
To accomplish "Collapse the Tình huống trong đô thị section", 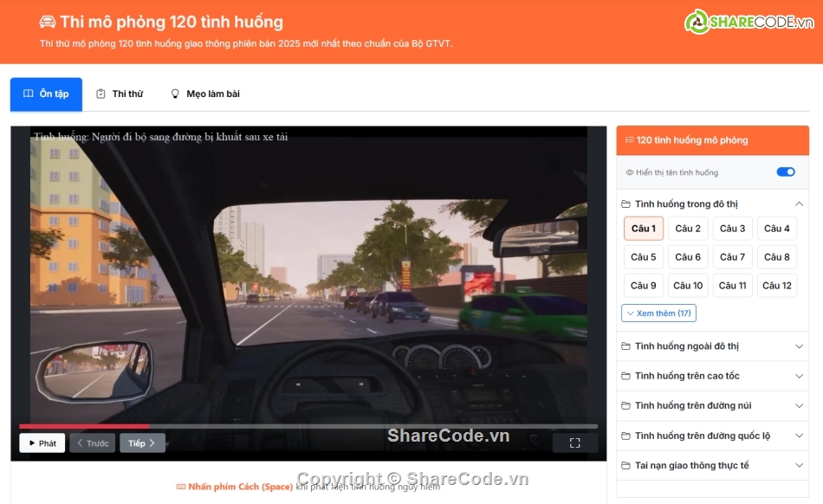I will 799,204.
